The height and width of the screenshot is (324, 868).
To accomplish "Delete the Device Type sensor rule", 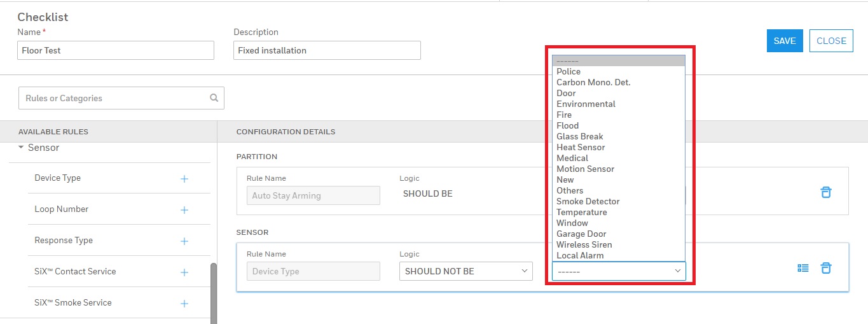I will (825, 268).
